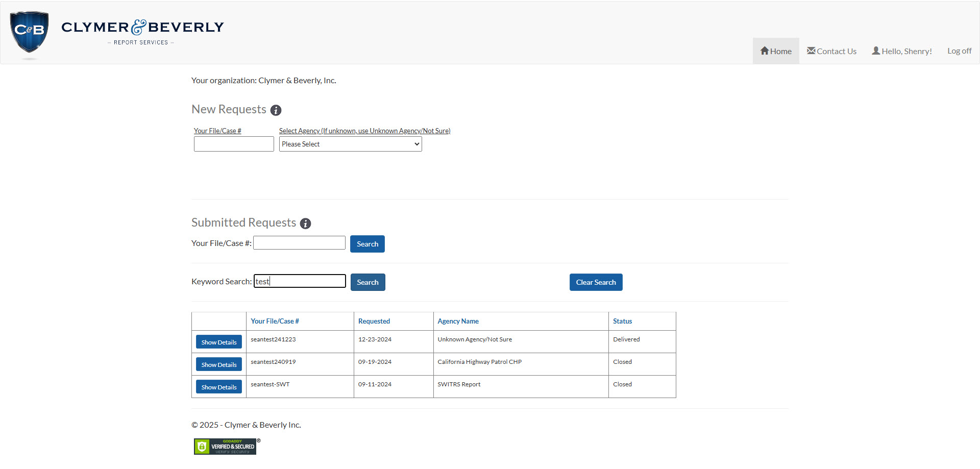This screenshot has height=469, width=980.
Task: Click Search next to Your File/Case number
Action: pyautogui.click(x=367, y=243)
